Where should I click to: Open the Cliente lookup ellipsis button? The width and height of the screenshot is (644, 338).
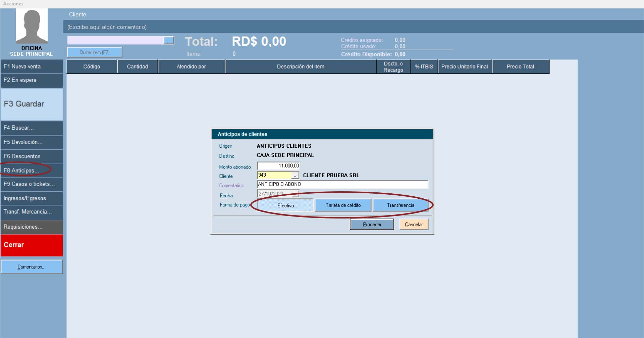coord(295,175)
